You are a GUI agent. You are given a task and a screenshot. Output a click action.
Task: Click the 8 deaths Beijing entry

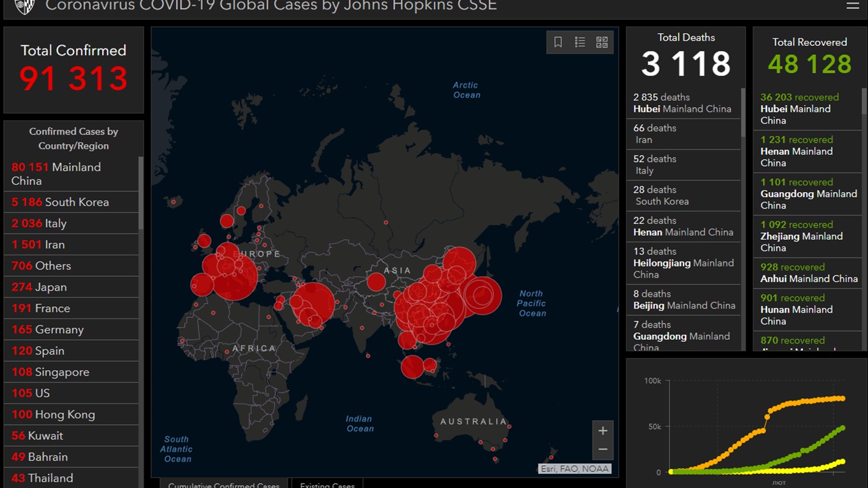tap(684, 300)
